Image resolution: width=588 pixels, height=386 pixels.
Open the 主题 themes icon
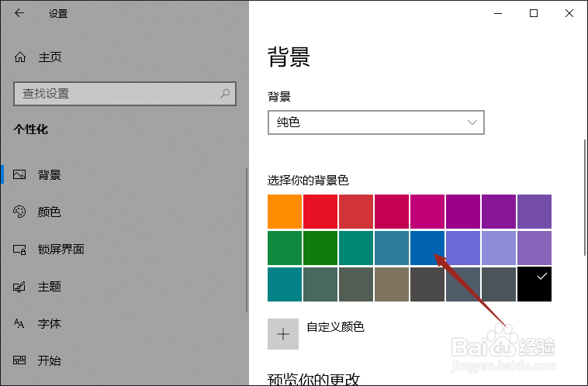pos(20,286)
